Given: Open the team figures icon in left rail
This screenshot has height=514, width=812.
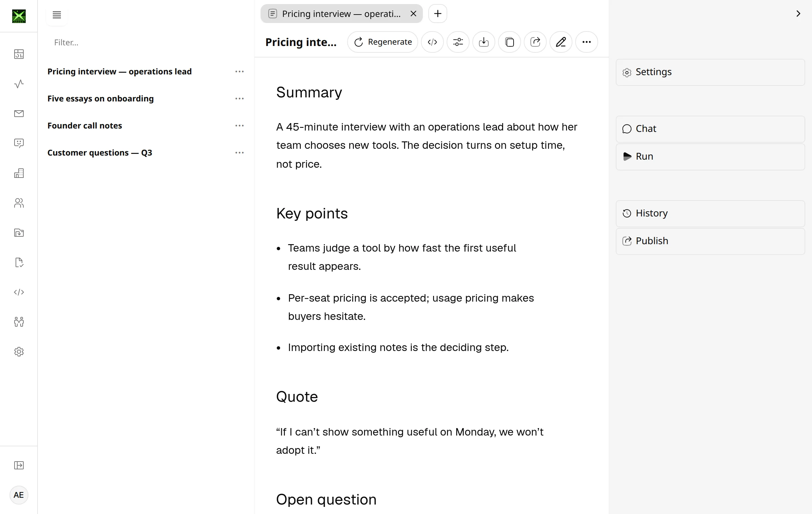Looking at the screenshot, I should (19, 322).
